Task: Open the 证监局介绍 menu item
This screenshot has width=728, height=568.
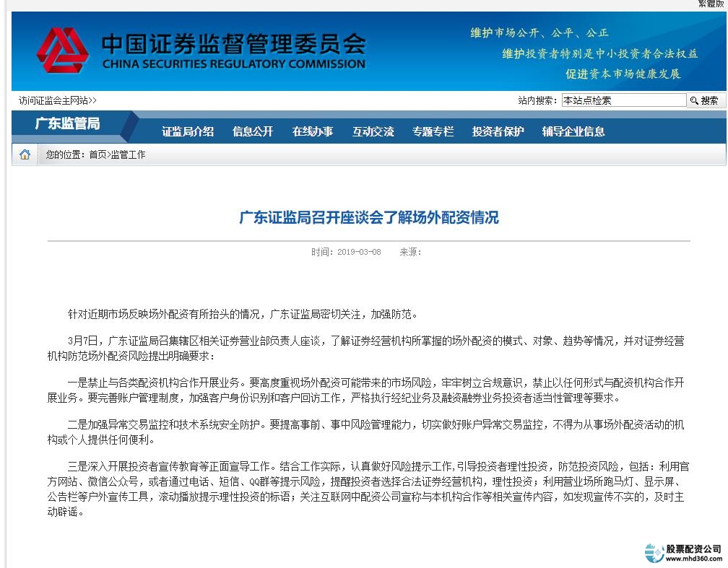Action: [188, 132]
